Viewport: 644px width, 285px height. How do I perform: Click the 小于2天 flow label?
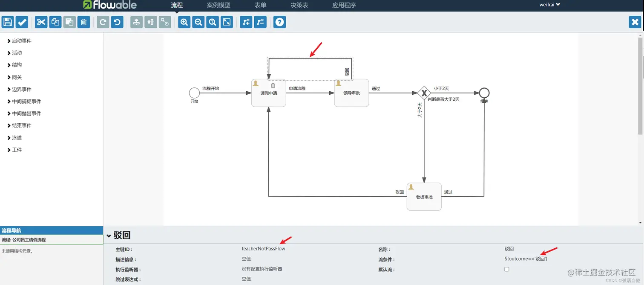tap(441, 88)
